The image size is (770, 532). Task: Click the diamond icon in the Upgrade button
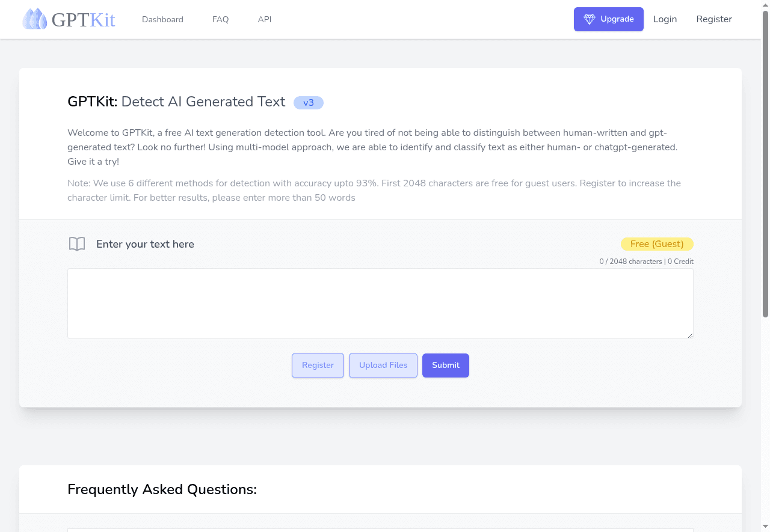point(590,19)
